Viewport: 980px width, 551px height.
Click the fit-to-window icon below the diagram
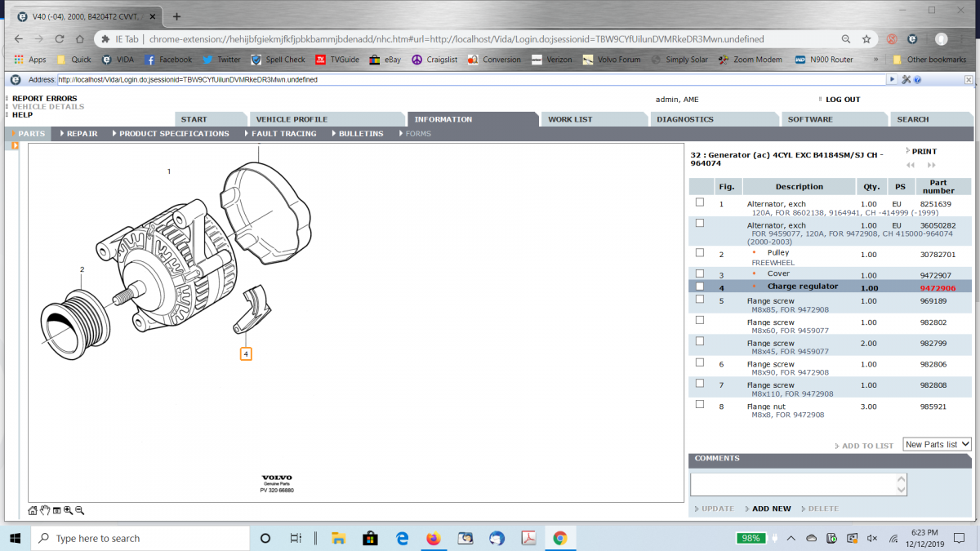tap(56, 510)
